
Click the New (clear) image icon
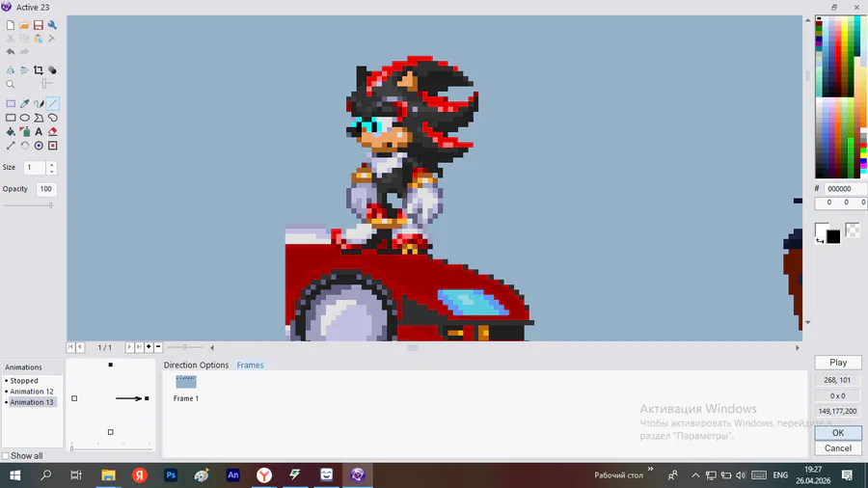[11, 25]
